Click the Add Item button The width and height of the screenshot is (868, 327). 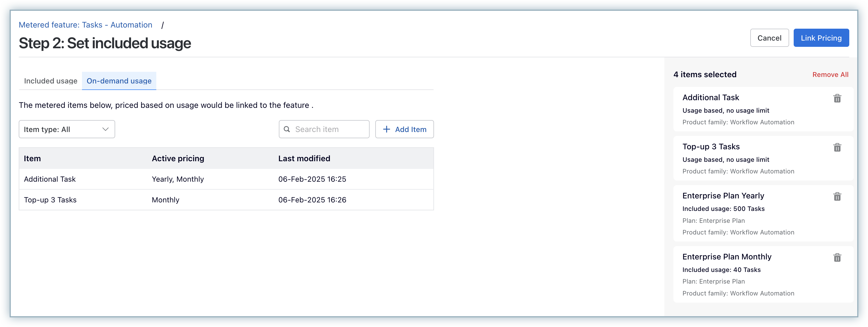(404, 129)
